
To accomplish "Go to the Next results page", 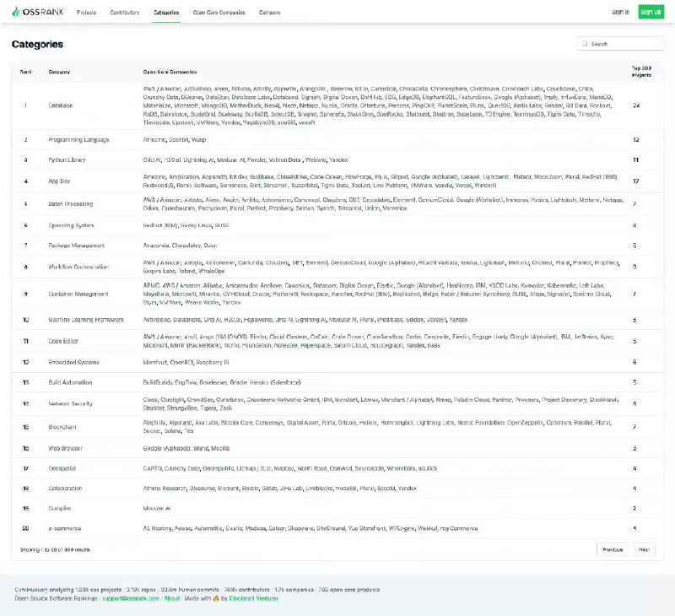I will click(643, 549).
